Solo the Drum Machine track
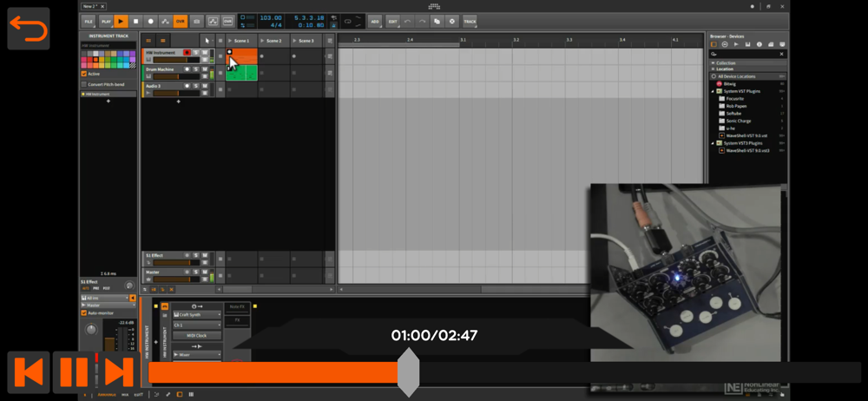Screen dimensions: 868x401 [195, 69]
